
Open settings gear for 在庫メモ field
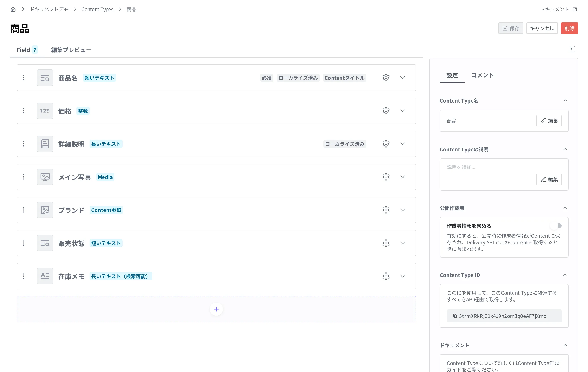(386, 276)
